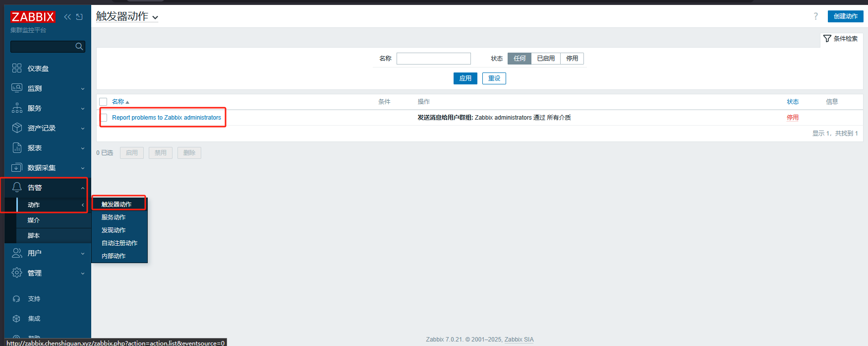
Task: Click the 条件检索 filter funnel icon
Action: coord(827,38)
